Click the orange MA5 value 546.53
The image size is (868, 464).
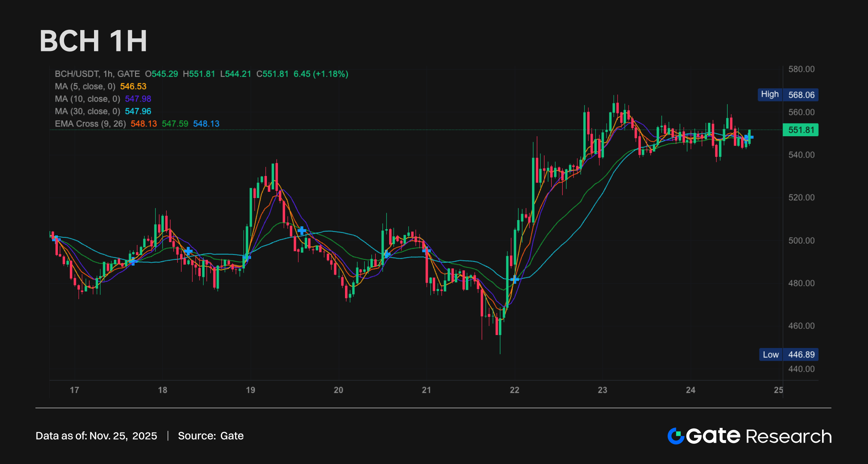133,86
